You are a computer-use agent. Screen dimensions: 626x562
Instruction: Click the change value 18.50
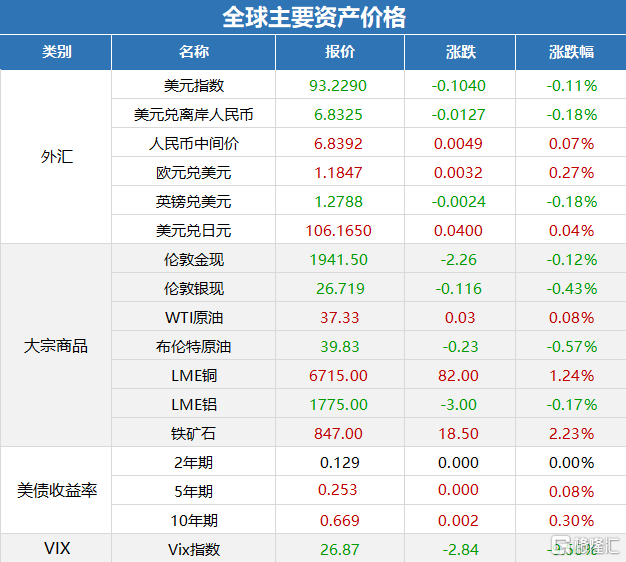pyautogui.click(x=458, y=434)
